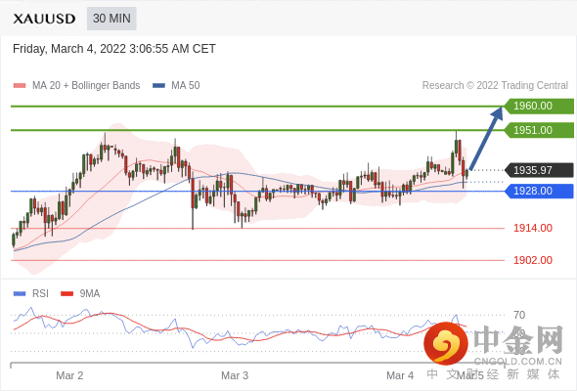The height and width of the screenshot is (392, 577).
Task: Click the blue MA 50 legend swatch
Action: coord(159,86)
